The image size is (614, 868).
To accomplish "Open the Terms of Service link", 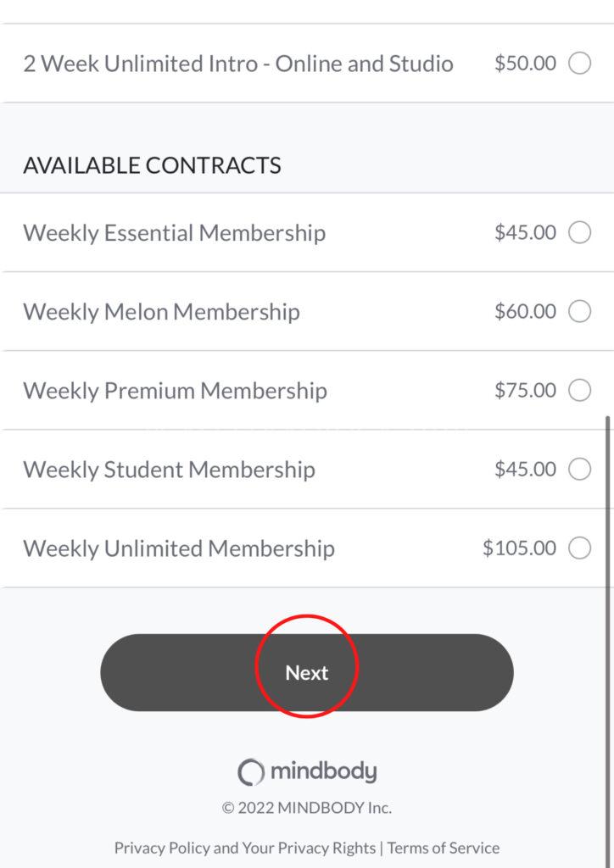I will 444,848.
